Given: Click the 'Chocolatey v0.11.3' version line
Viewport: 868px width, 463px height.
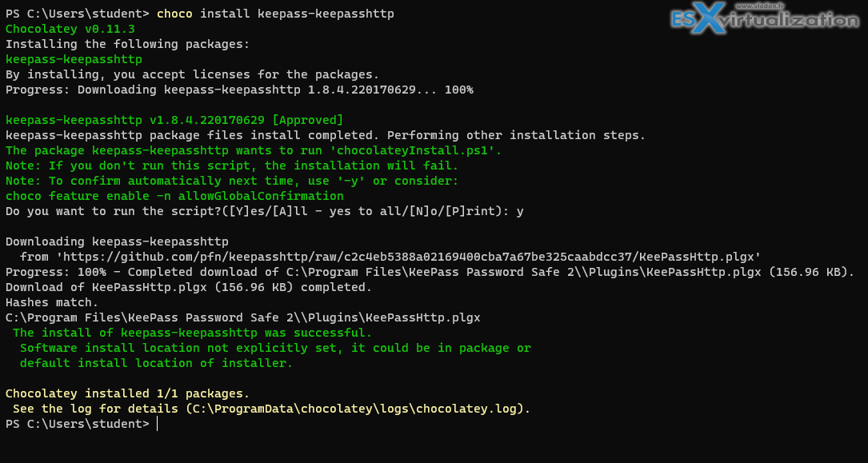Looking at the screenshot, I should coord(70,29).
